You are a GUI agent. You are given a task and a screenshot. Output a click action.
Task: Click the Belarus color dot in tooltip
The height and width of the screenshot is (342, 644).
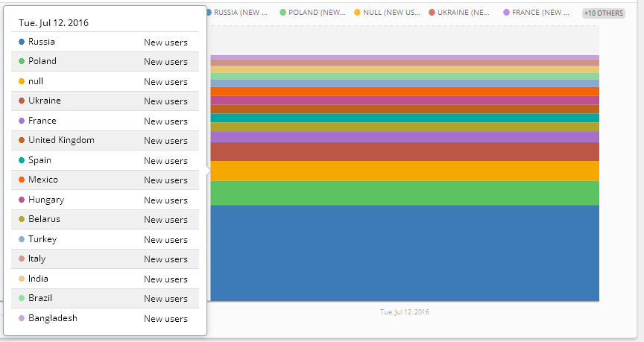(22, 219)
